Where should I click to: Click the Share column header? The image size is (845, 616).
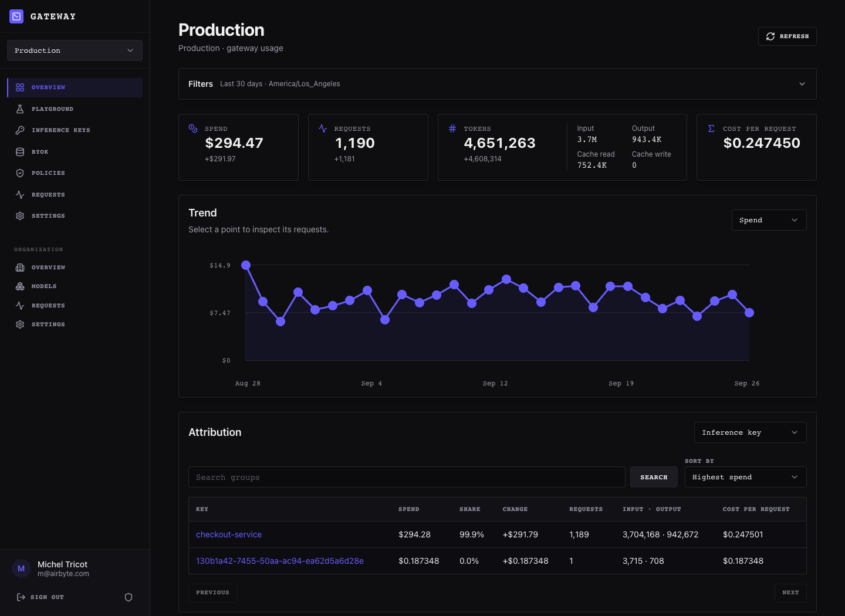(469, 509)
